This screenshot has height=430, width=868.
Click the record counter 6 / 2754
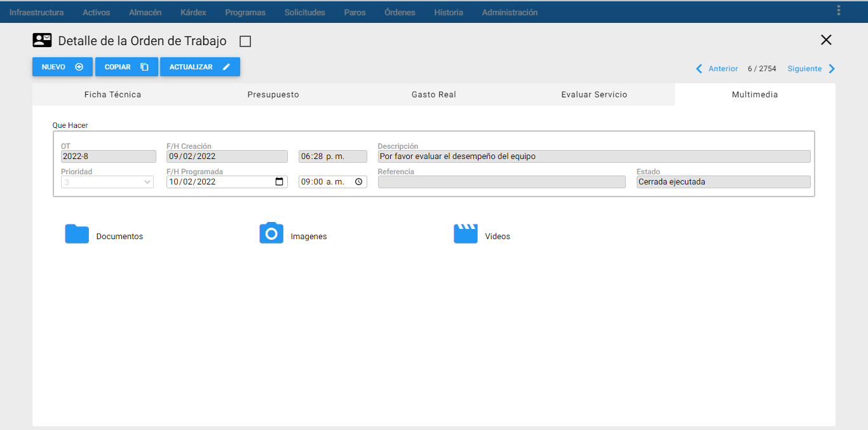762,69
